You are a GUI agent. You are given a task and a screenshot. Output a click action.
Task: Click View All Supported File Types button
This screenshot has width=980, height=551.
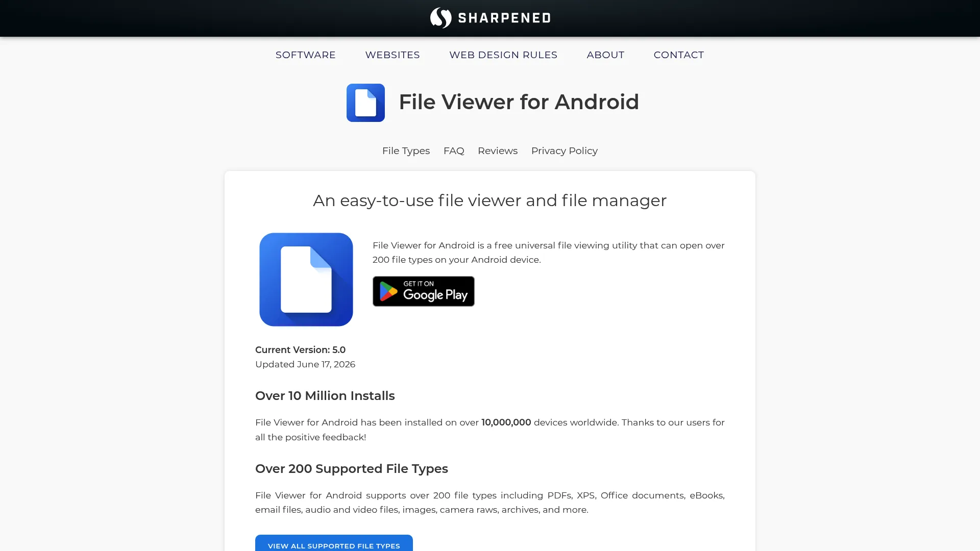(334, 544)
